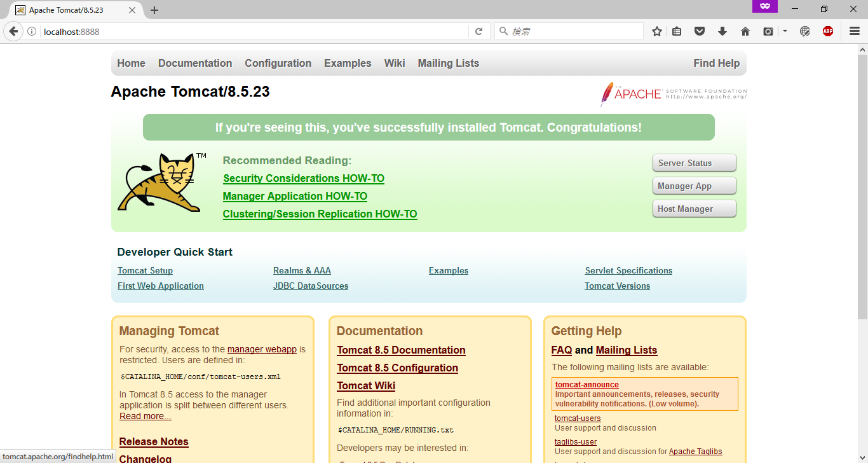Click the Host Manager button
This screenshot has width=868, height=463.
point(695,209)
